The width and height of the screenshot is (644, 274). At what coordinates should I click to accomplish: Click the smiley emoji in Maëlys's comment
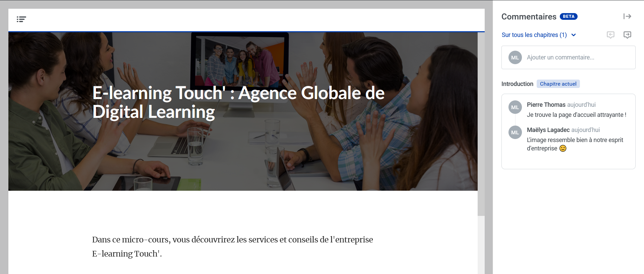pyautogui.click(x=563, y=148)
